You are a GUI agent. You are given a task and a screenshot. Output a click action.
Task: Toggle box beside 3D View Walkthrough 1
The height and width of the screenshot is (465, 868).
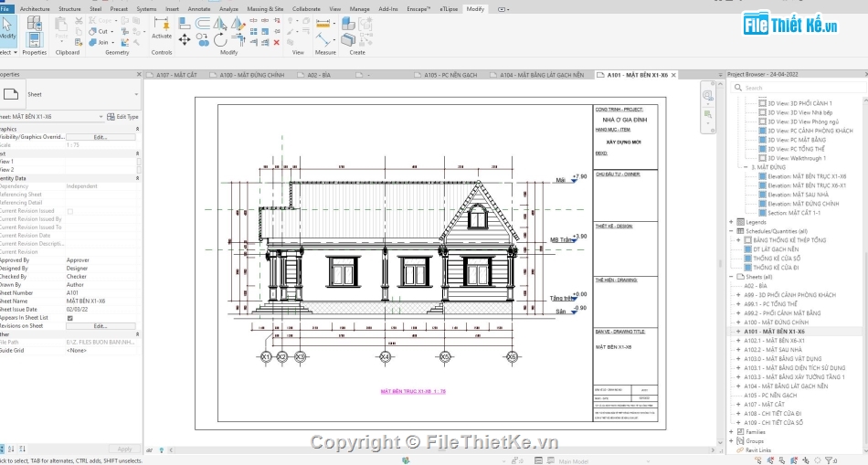[x=762, y=158]
